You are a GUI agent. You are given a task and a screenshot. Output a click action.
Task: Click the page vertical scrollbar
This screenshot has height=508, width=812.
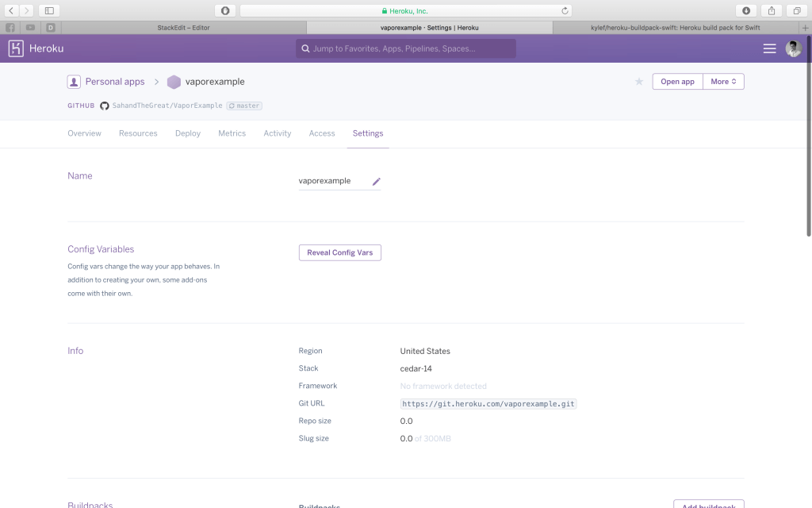click(x=808, y=143)
